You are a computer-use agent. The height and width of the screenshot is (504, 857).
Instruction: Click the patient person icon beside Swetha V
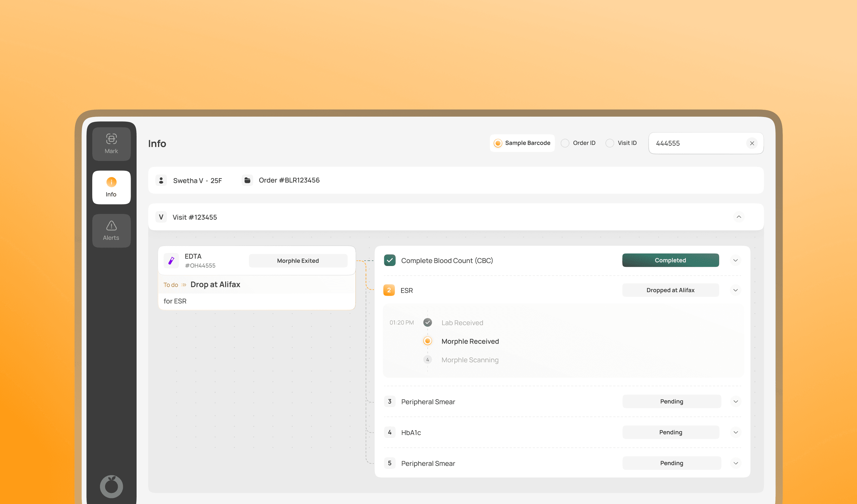tap(161, 180)
